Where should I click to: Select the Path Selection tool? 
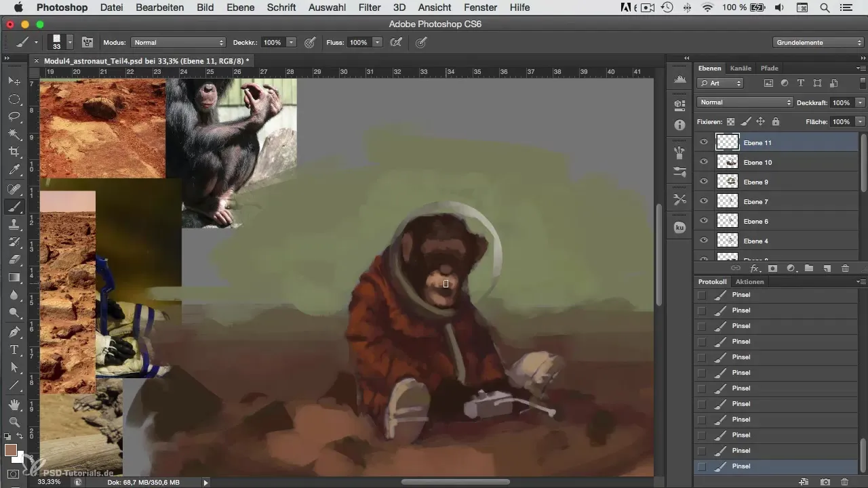point(14,367)
